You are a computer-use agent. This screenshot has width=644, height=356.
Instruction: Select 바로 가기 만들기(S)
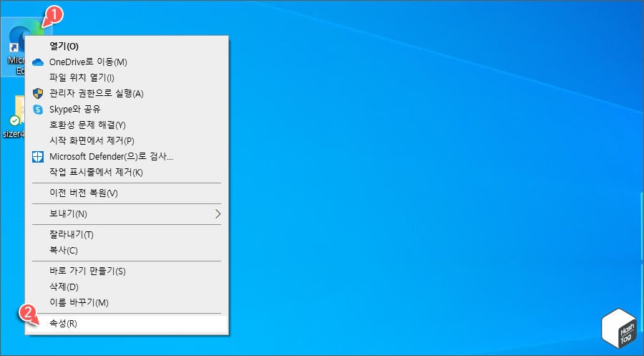click(x=127, y=271)
